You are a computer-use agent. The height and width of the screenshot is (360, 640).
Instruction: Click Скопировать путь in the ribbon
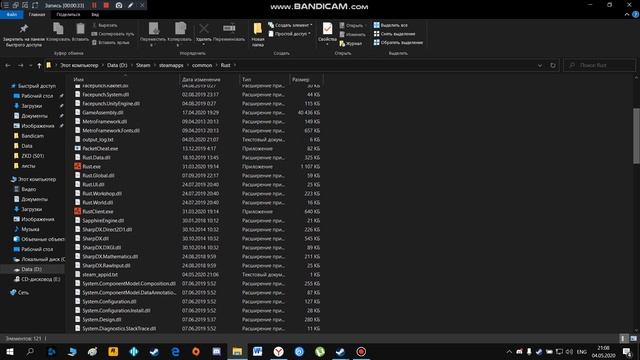[x=113, y=34]
